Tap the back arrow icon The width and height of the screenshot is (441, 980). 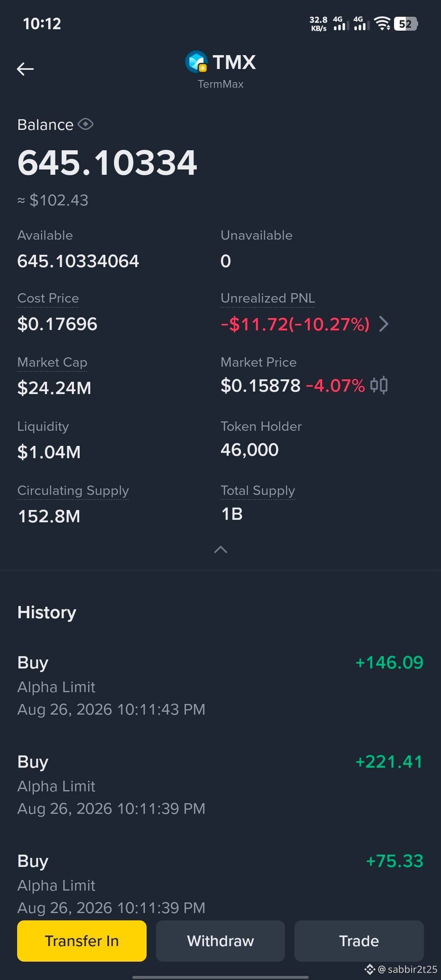click(x=25, y=69)
